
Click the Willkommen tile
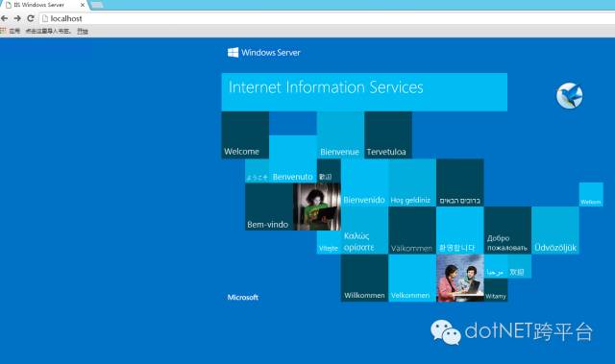[x=364, y=279]
